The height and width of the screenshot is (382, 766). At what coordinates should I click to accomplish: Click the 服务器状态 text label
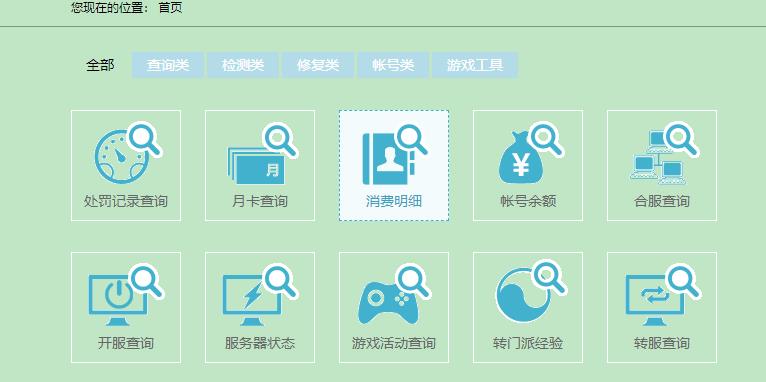pos(260,343)
